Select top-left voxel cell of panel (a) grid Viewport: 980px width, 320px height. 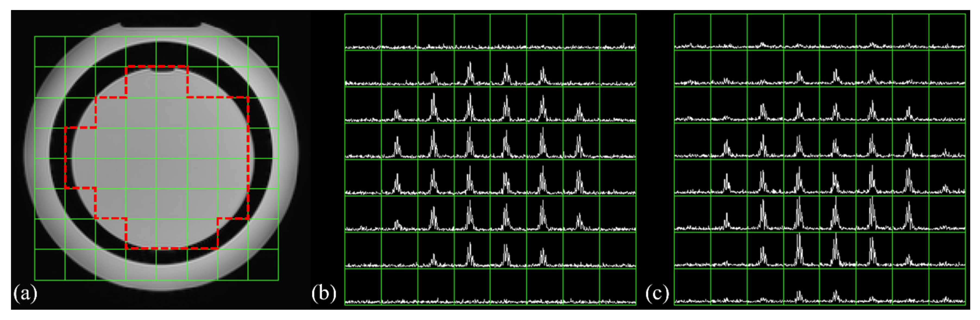click(x=50, y=52)
